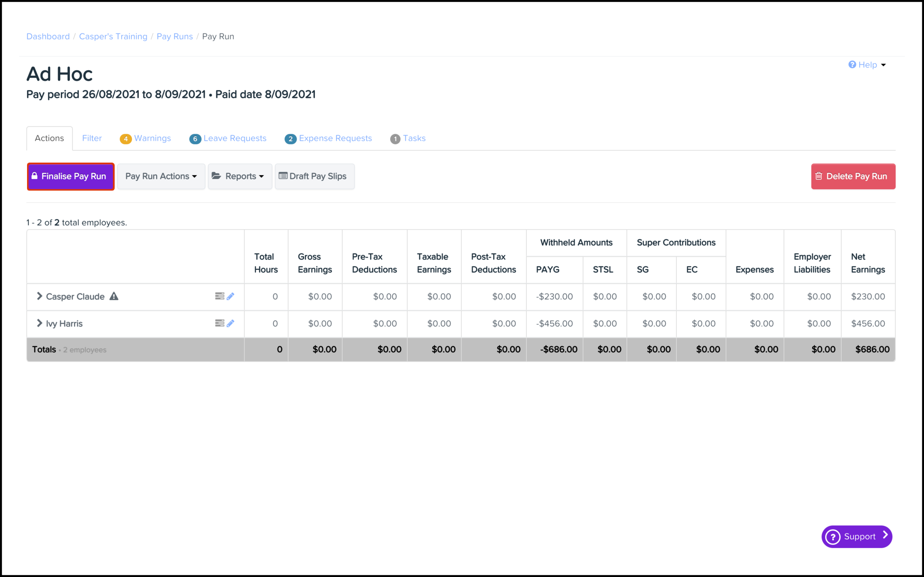The width and height of the screenshot is (924, 577).
Task: Switch to the Leave Requests tab
Action: point(228,138)
